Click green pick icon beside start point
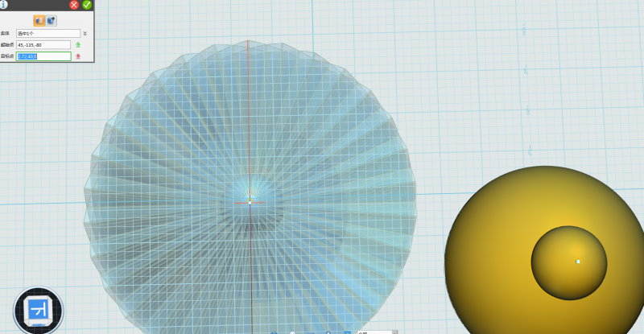This screenshot has height=334, width=644. [x=78, y=45]
